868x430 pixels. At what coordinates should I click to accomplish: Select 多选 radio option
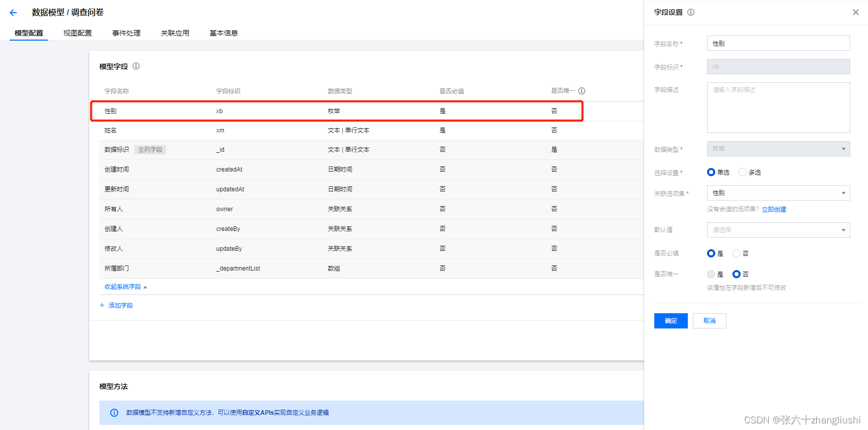coord(743,172)
